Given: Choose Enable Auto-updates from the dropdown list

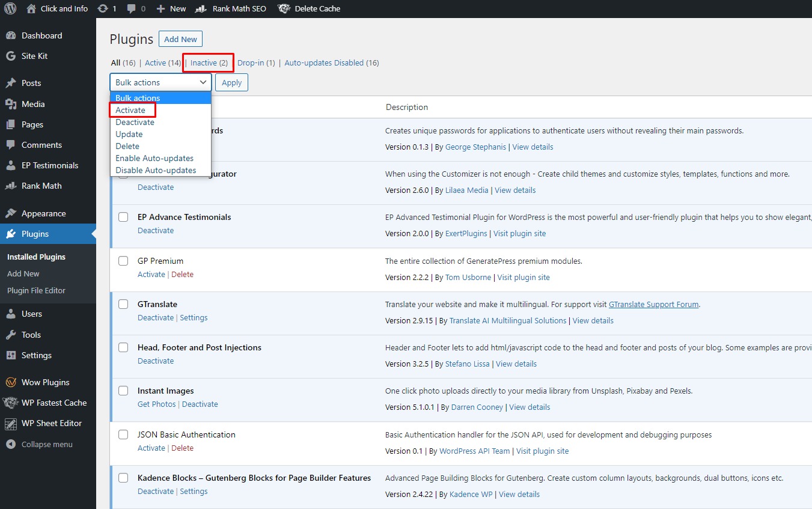Looking at the screenshot, I should pos(154,158).
